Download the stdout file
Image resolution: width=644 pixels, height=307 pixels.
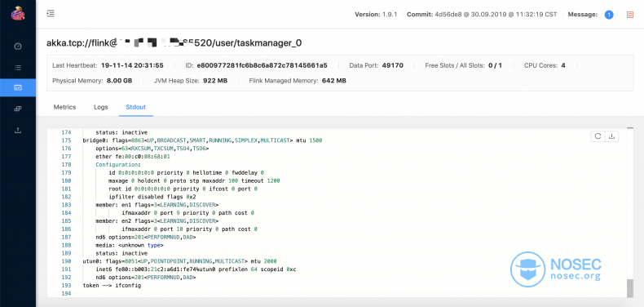pos(611,136)
